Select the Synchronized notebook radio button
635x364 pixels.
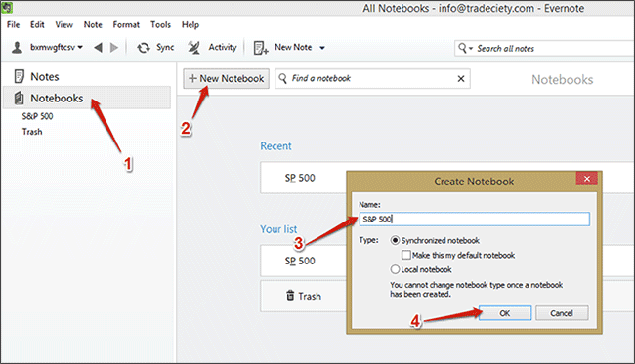pyautogui.click(x=395, y=241)
